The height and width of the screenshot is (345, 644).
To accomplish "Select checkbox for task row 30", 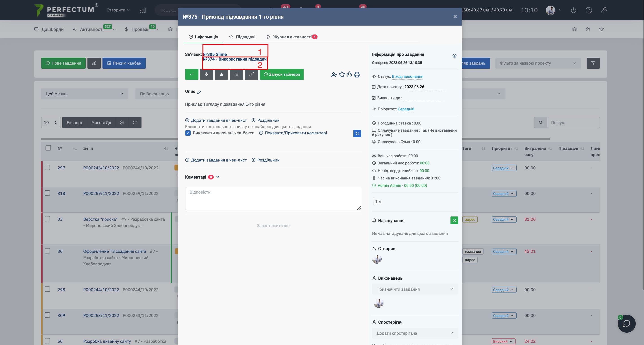I will pyautogui.click(x=47, y=251).
